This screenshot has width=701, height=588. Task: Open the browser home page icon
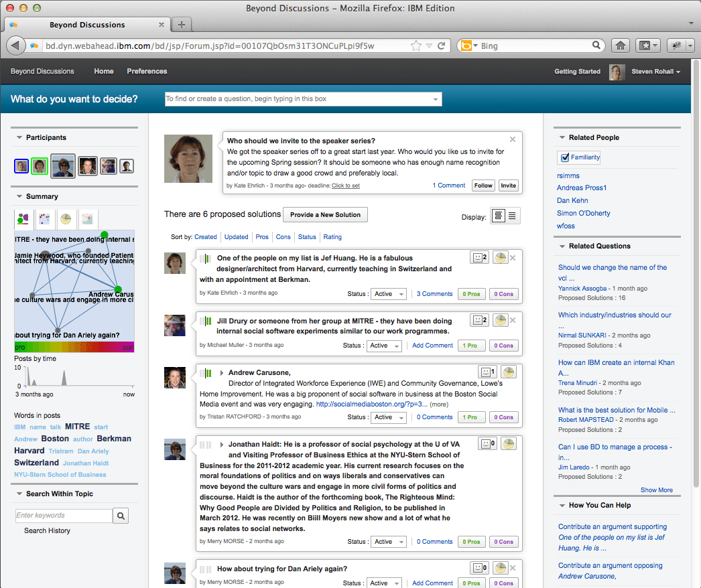coord(620,46)
